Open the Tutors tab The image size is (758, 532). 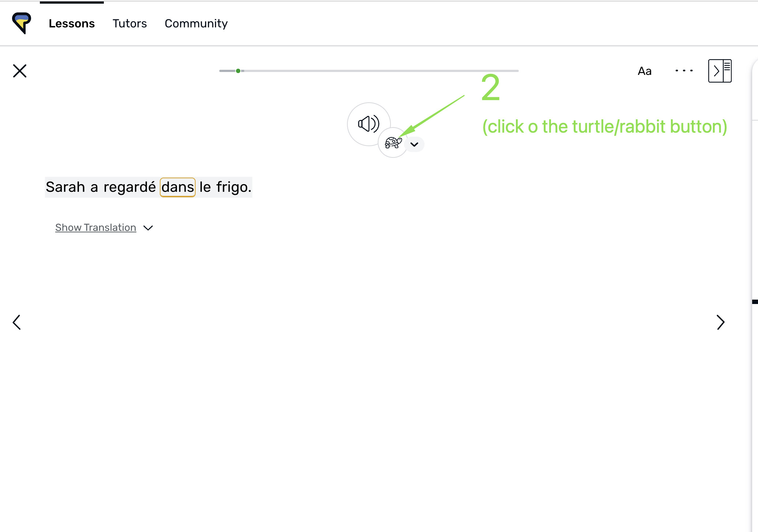tap(129, 23)
